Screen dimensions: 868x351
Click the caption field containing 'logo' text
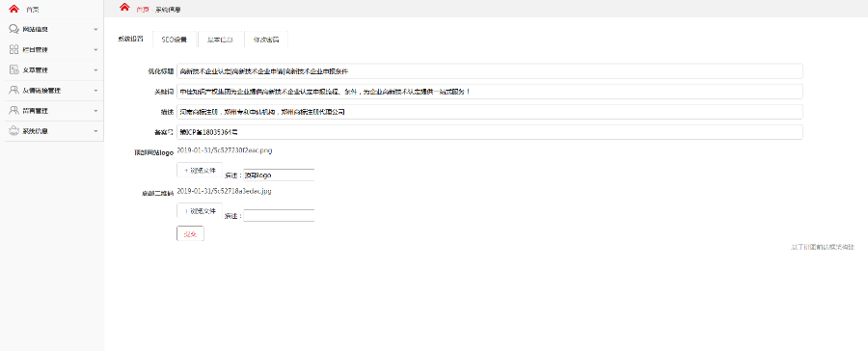click(279, 175)
